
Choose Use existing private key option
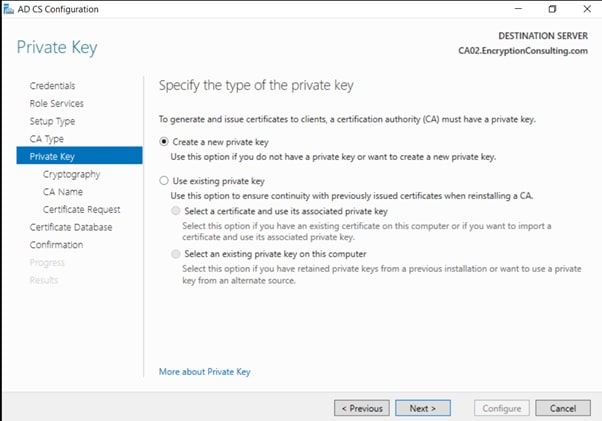165,181
